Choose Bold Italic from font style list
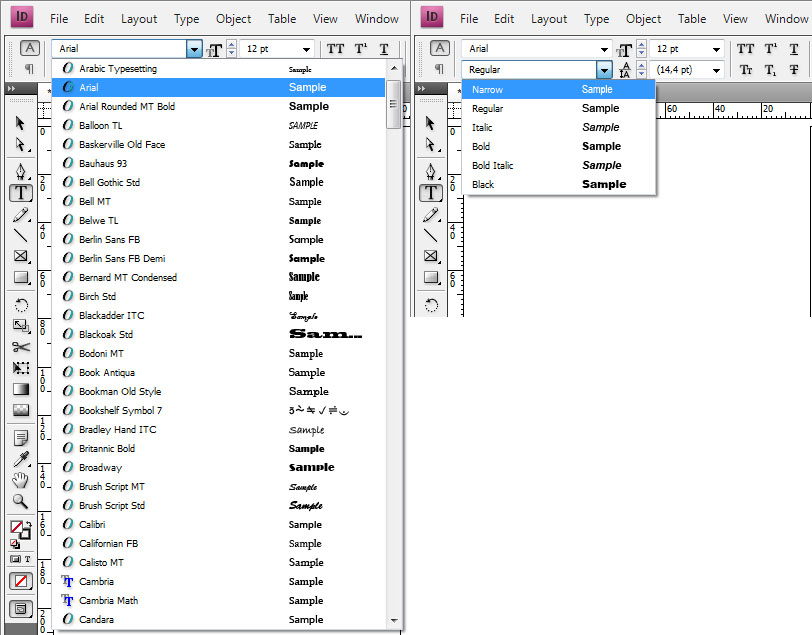Screen dimensions: 812x635 558,165
